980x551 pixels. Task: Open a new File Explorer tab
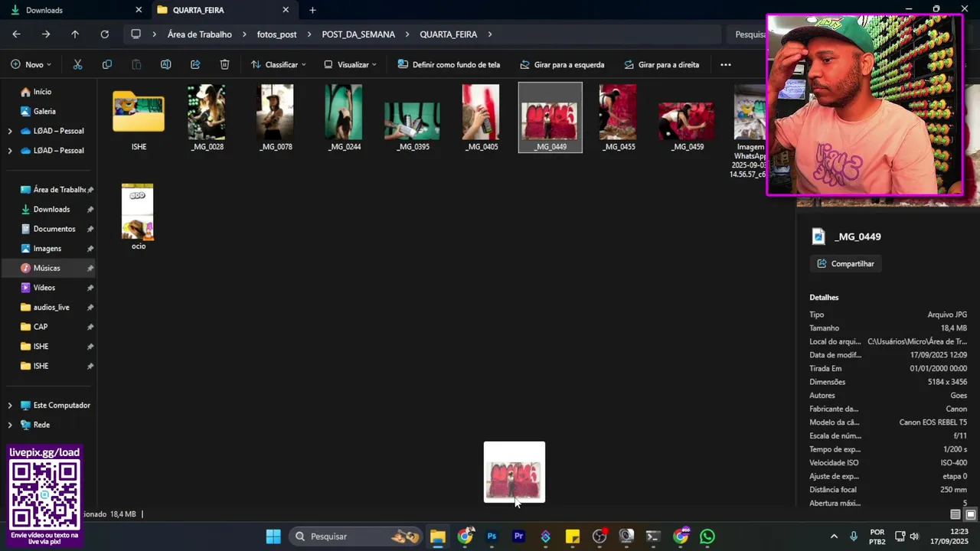pyautogui.click(x=312, y=10)
